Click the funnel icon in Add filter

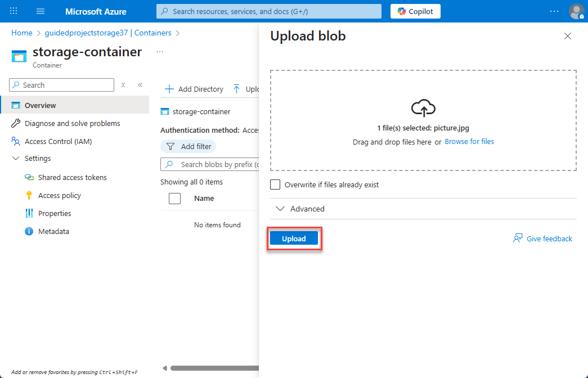(170, 146)
